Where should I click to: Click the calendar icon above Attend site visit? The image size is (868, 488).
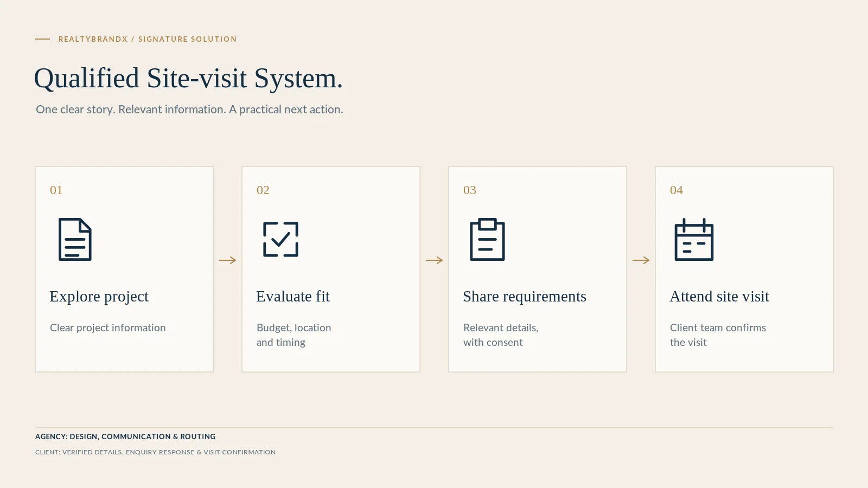coord(694,239)
